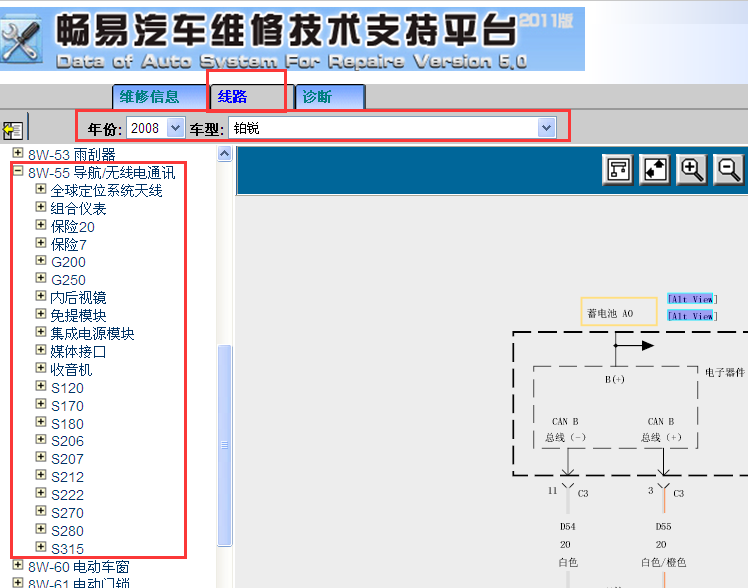Image resolution: width=748 pixels, height=588 pixels.
Task: Expand the S120 node
Action: (41, 386)
